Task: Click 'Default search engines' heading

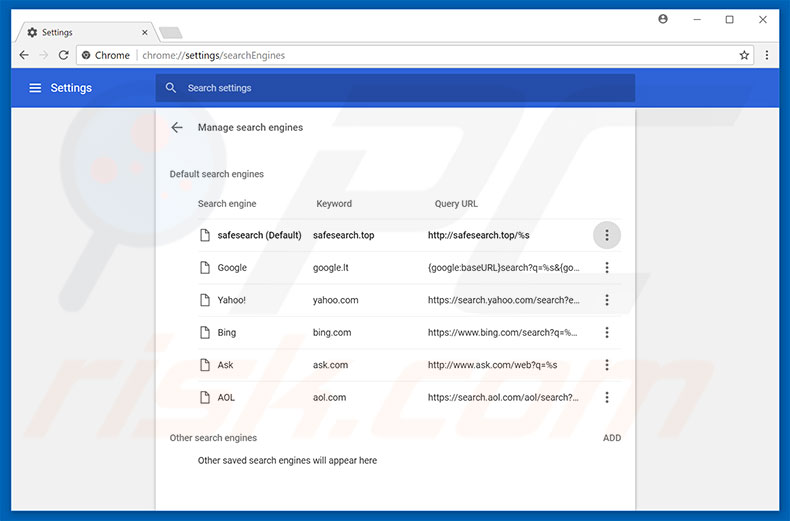Action: coord(217,174)
